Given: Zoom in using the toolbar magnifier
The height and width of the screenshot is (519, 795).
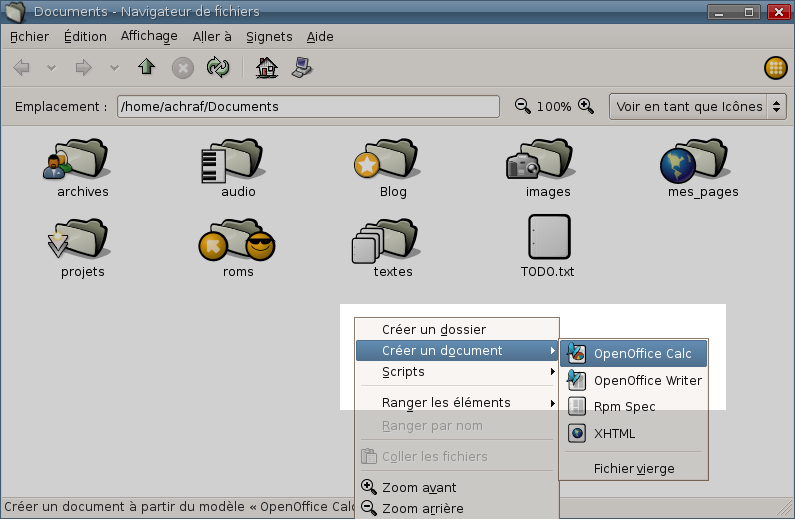Looking at the screenshot, I should coord(586,106).
